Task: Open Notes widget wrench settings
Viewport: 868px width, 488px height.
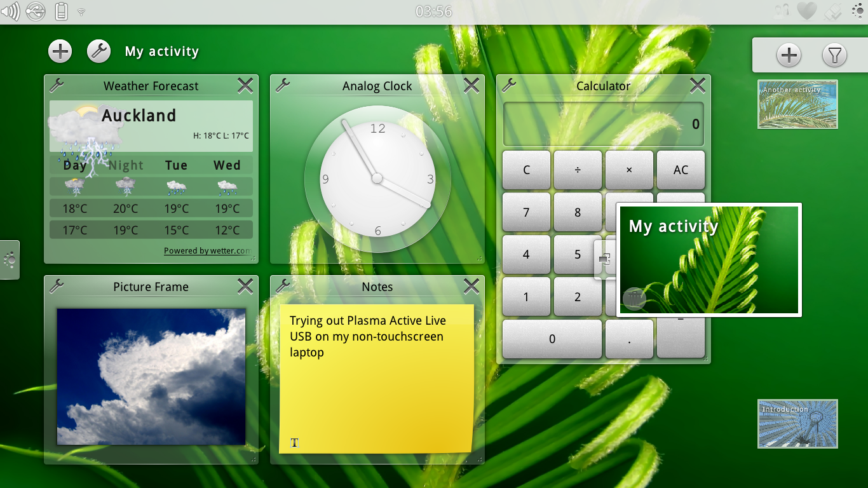Action: pyautogui.click(x=282, y=286)
